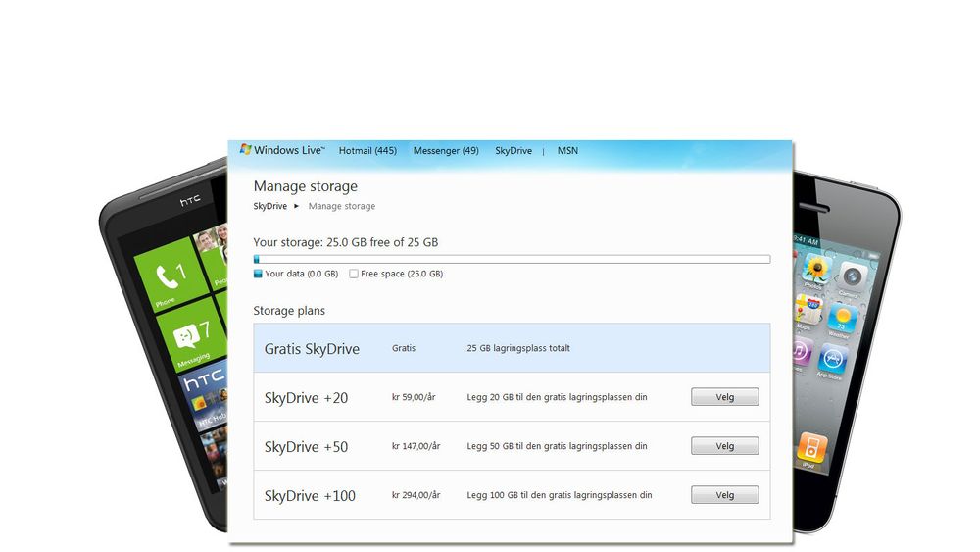
Task: Tap the App Store icon on iPhone
Action: pyautogui.click(x=832, y=358)
